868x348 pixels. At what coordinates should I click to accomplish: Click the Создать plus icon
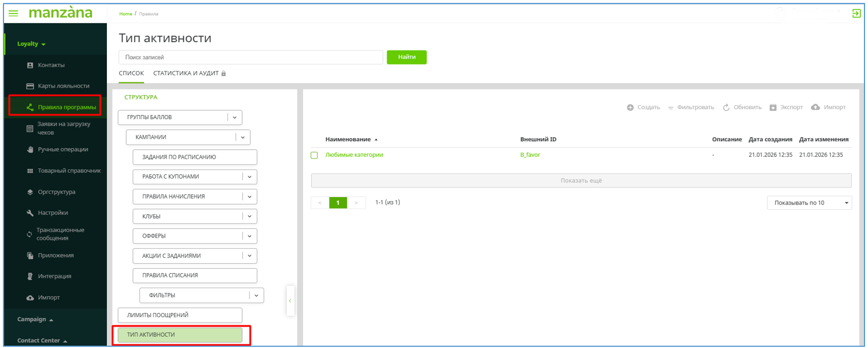(x=631, y=107)
